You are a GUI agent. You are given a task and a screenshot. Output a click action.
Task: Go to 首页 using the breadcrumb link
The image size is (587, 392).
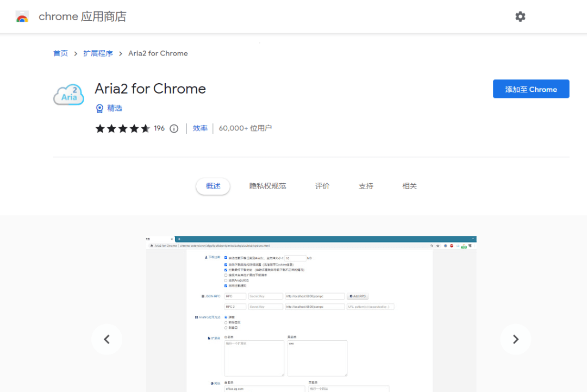click(60, 53)
